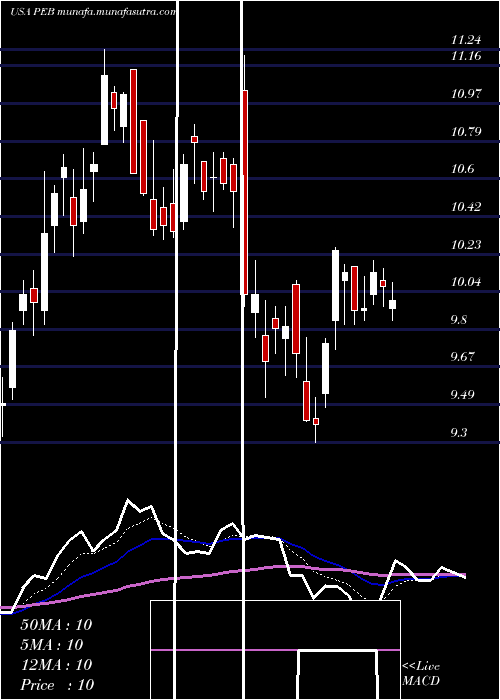This screenshot has width=500, height=700.
Task: Click the 10.04 price axis label
Action: (466, 282)
